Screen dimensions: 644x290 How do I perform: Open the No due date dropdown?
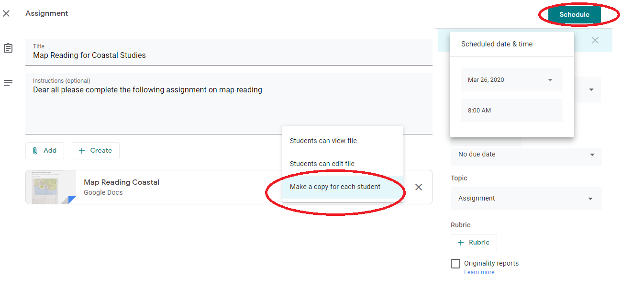(526, 154)
